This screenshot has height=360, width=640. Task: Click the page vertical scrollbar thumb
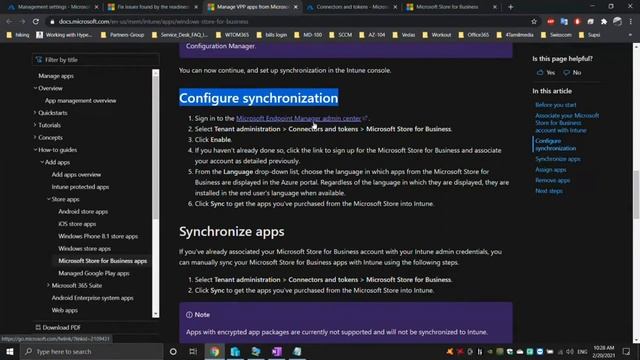636,196
